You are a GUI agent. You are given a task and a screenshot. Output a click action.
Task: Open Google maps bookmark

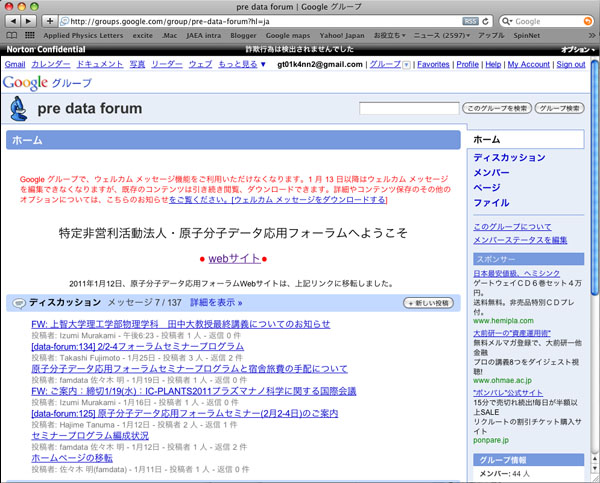(288, 36)
